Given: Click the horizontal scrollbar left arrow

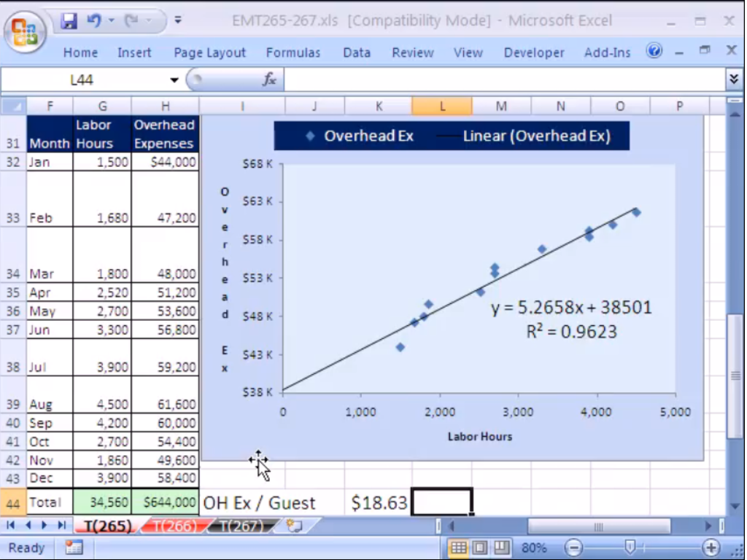Looking at the screenshot, I should pyautogui.click(x=452, y=526).
